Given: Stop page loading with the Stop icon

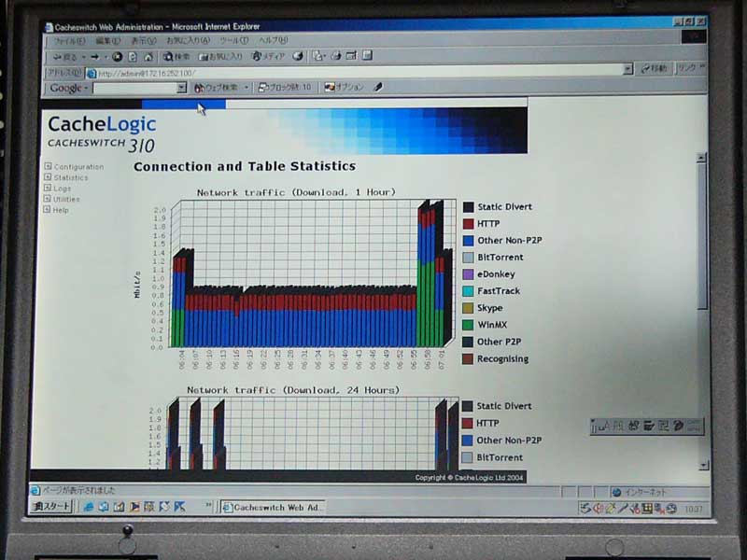Looking at the screenshot, I should pos(118,57).
